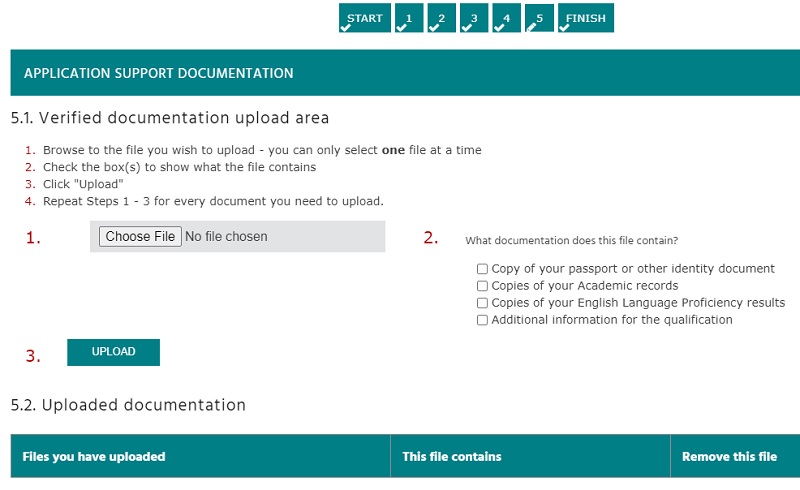Select step 5 in the progress bar
This screenshot has height=490, width=800.
click(x=538, y=18)
